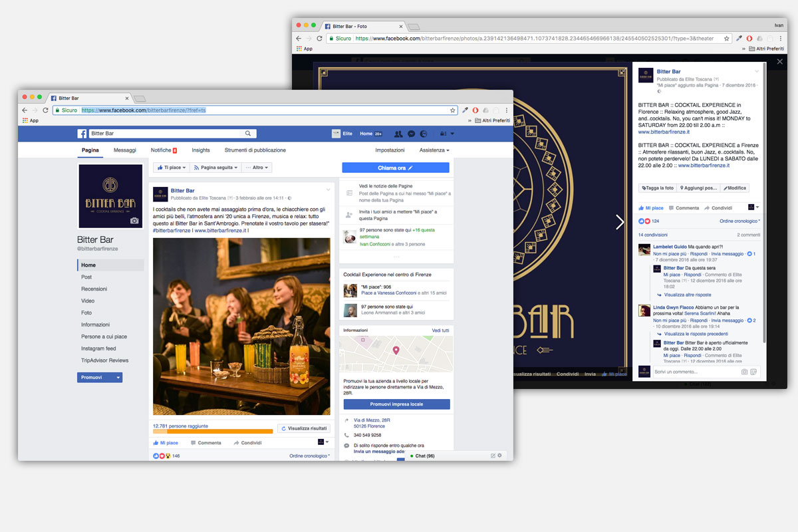Open the Chrome three-dot menu in front window
The width and height of the screenshot is (798, 532).
pos(507,110)
